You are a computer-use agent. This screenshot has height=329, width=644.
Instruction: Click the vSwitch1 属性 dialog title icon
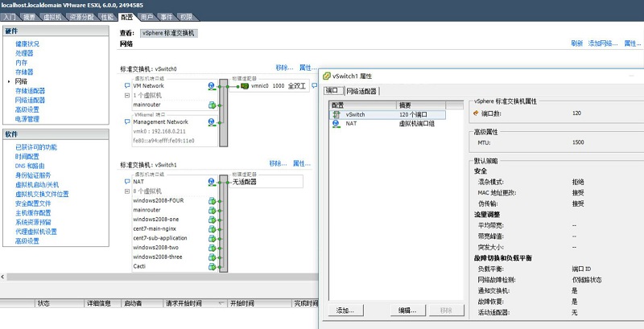tap(327, 76)
